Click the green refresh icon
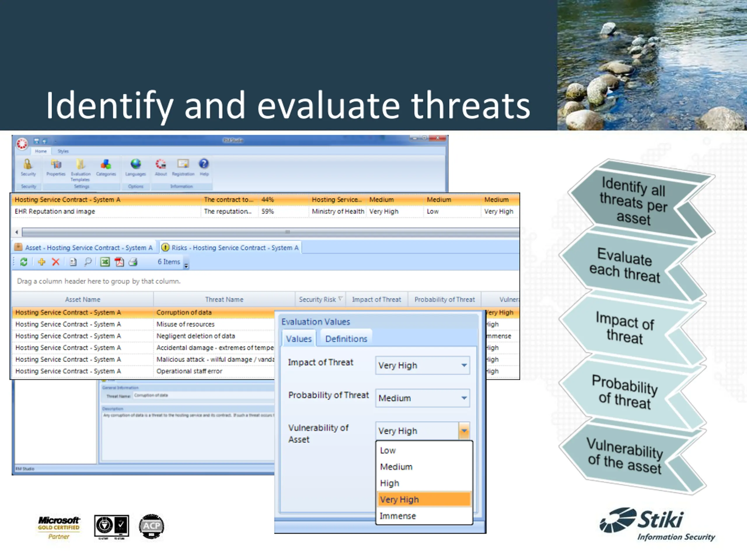Viewport: 747px width, 560px height. pos(24,262)
